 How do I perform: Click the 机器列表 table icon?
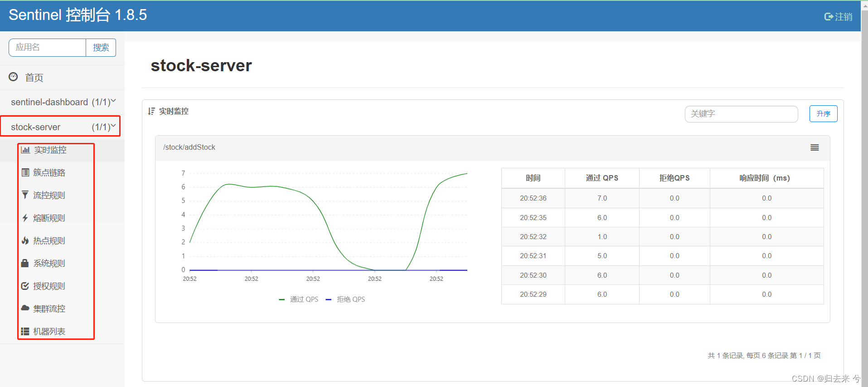pos(25,331)
